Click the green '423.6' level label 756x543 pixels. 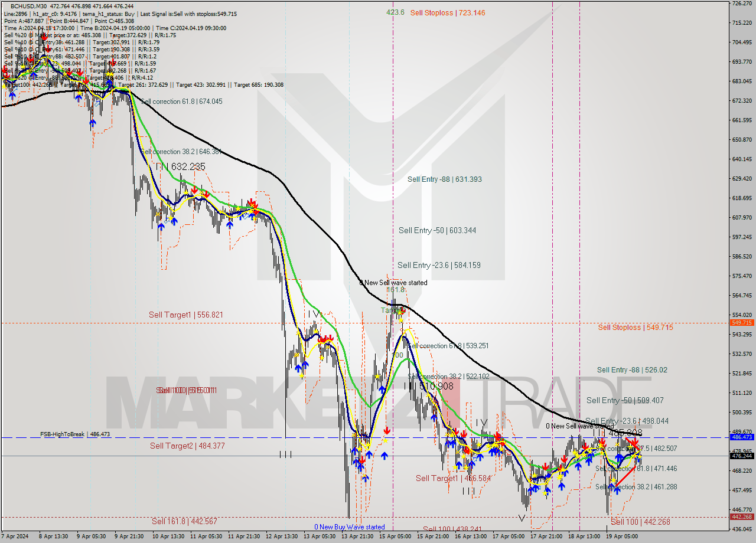pos(395,12)
